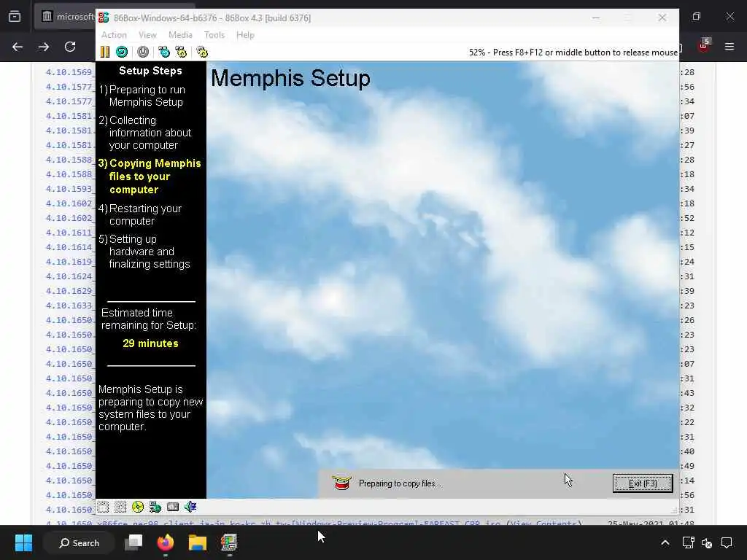Click the green Hard reset toolbar icon
747x560 pixels.
[x=122, y=52]
